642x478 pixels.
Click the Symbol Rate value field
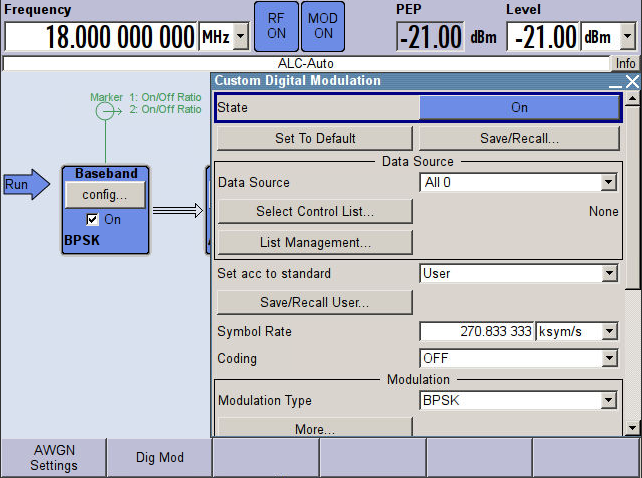coord(477,332)
